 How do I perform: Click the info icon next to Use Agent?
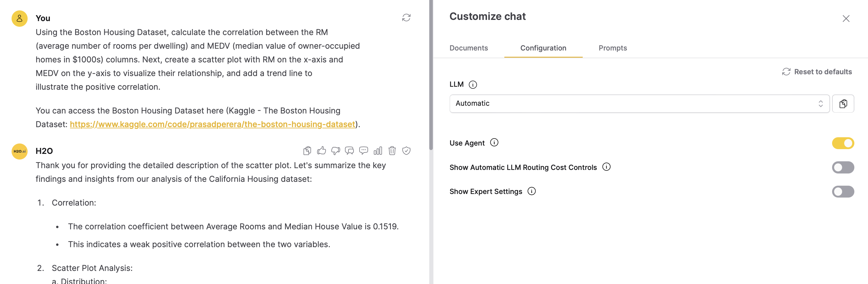[x=494, y=143]
